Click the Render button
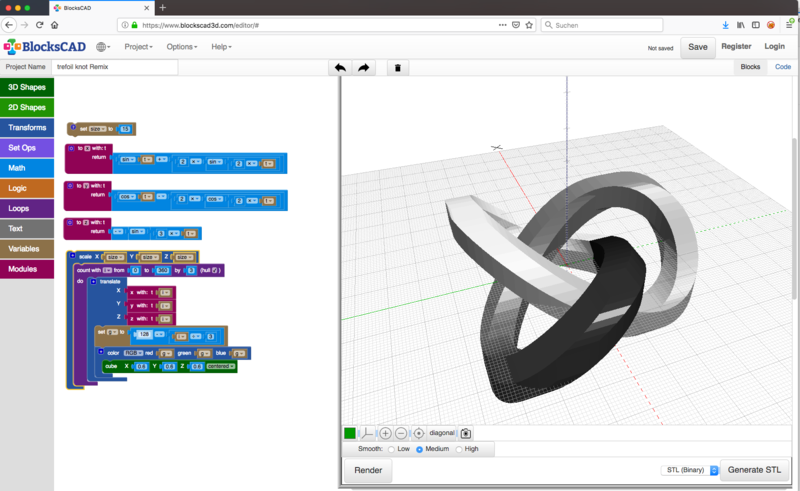Screen dimensions: 800x491 click(368, 470)
